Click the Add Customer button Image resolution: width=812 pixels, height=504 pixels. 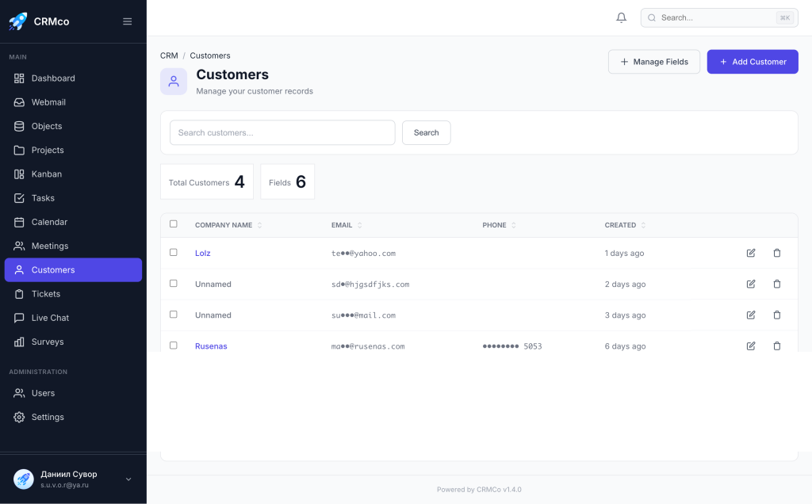752,62
